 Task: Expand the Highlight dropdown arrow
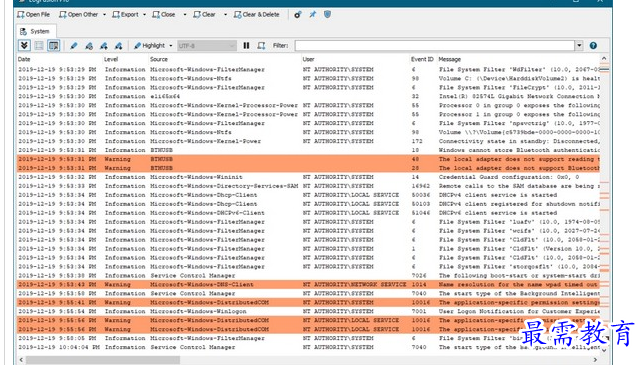tap(171, 46)
